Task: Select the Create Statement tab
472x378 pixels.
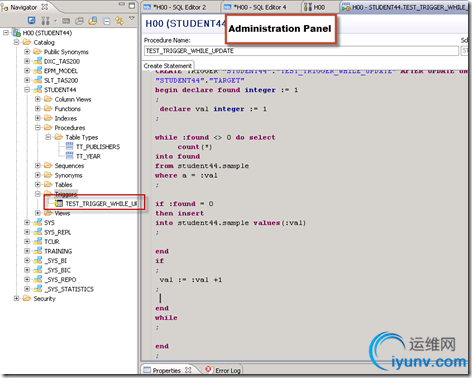Action: point(168,66)
